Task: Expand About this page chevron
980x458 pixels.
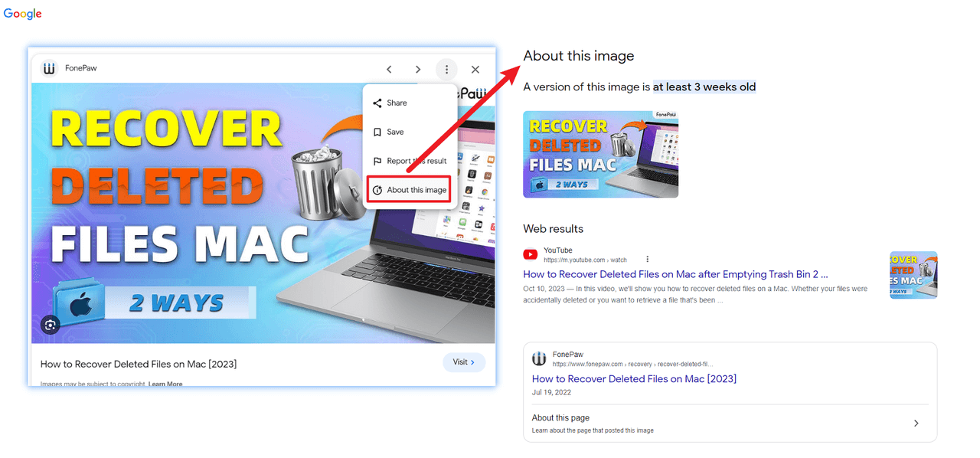Action: tap(916, 423)
